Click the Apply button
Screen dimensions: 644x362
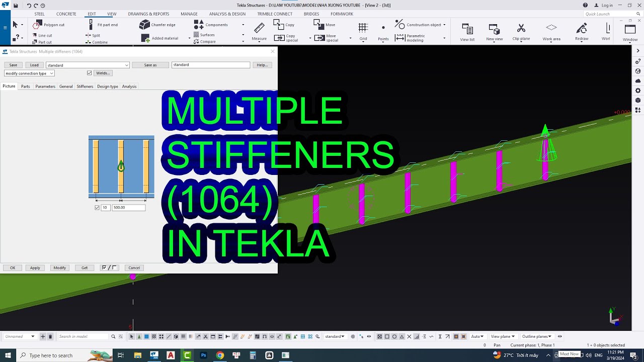[35, 267]
